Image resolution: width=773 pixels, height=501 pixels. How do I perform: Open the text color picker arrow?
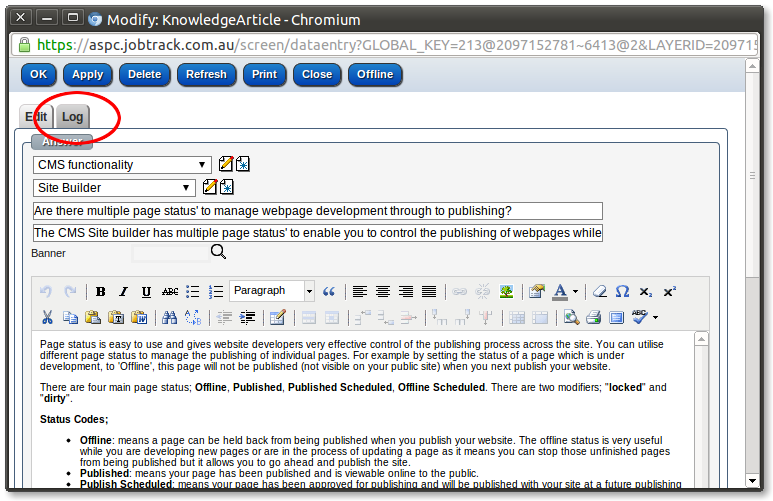(575, 292)
